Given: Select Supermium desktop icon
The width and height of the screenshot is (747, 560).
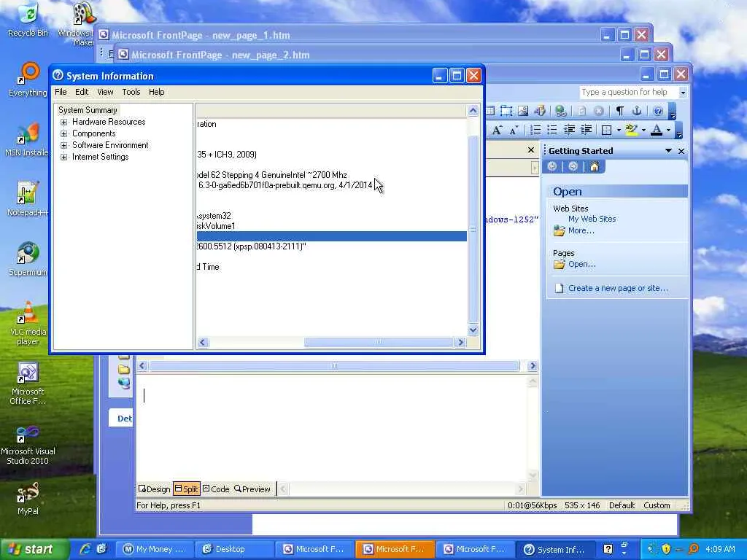Looking at the screenshot, I should pos(28,259).
